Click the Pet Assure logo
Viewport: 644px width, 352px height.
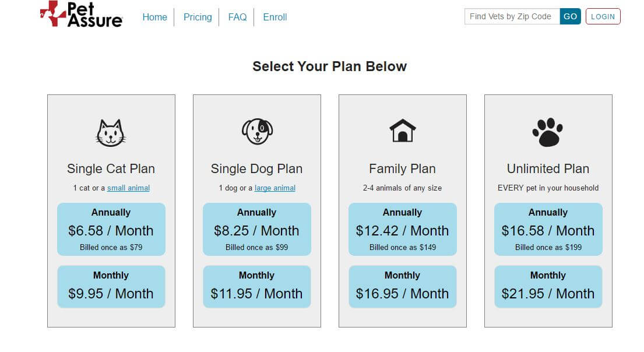(x=80, y=16)
